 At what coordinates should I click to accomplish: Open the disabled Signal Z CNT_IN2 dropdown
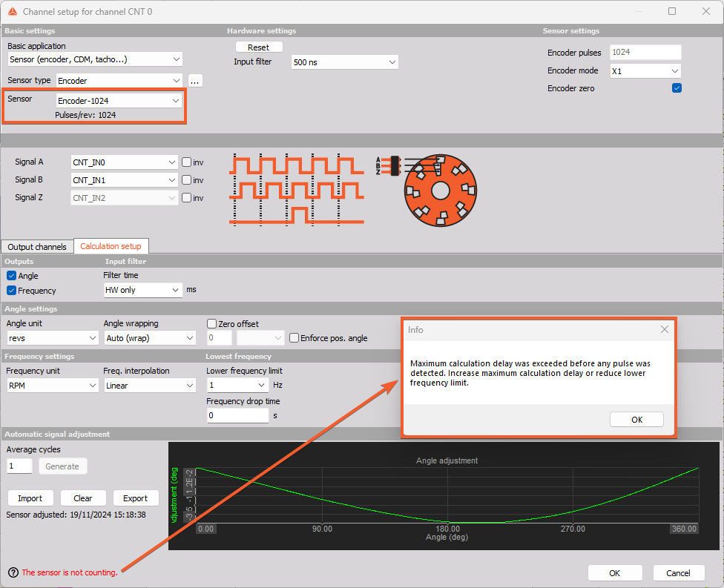pos(124,197)
